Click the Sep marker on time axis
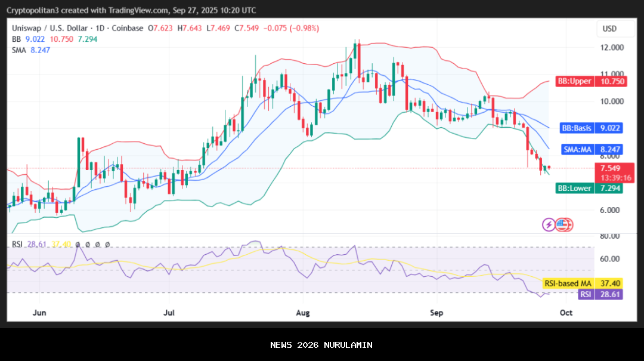Viewport: 644px width, 361px height. click(x=436, y=312)
